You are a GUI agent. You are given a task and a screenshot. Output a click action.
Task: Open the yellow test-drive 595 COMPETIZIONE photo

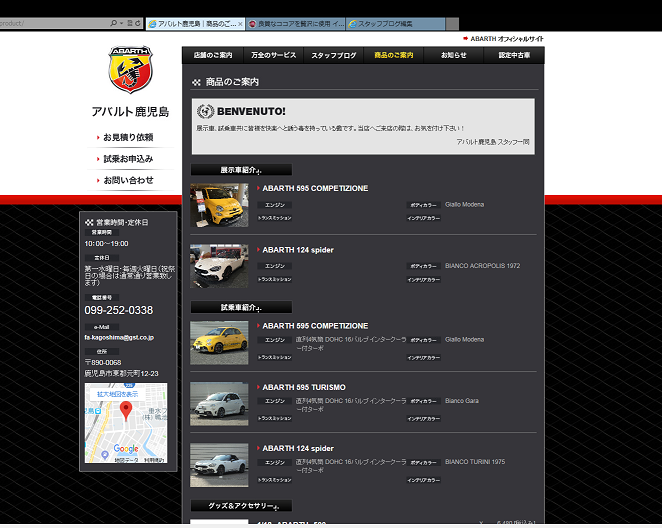point(219,343)
